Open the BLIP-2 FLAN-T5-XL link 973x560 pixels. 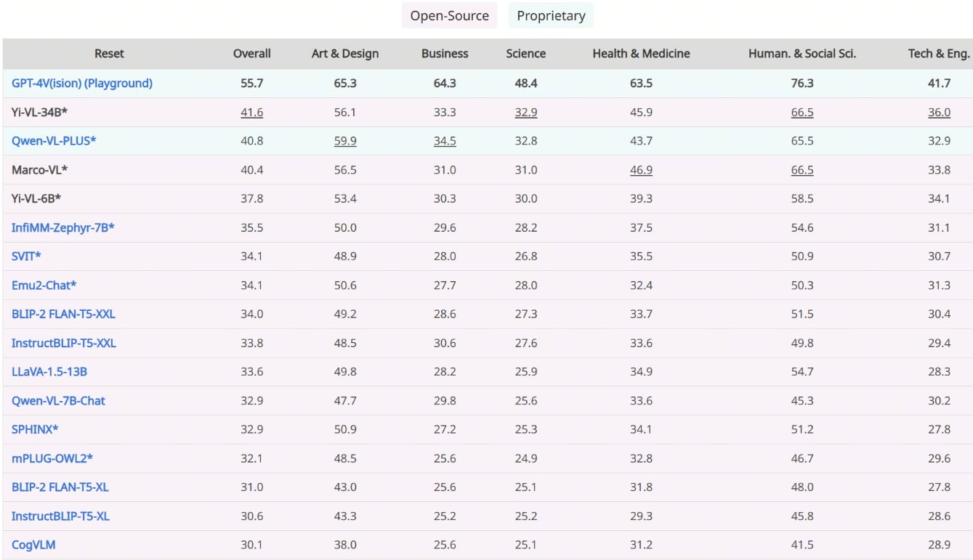coord(60,487)
